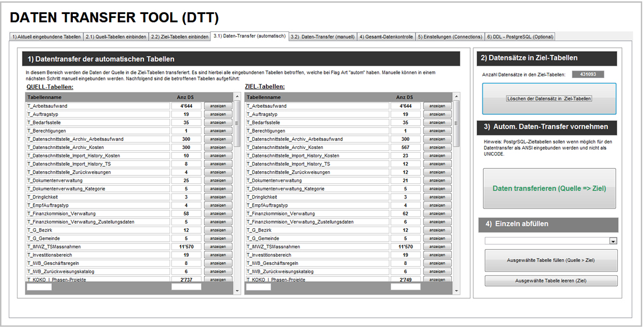Go to 2.2) Ziel-Tabellen einbinden tab

tap(180, 37)
